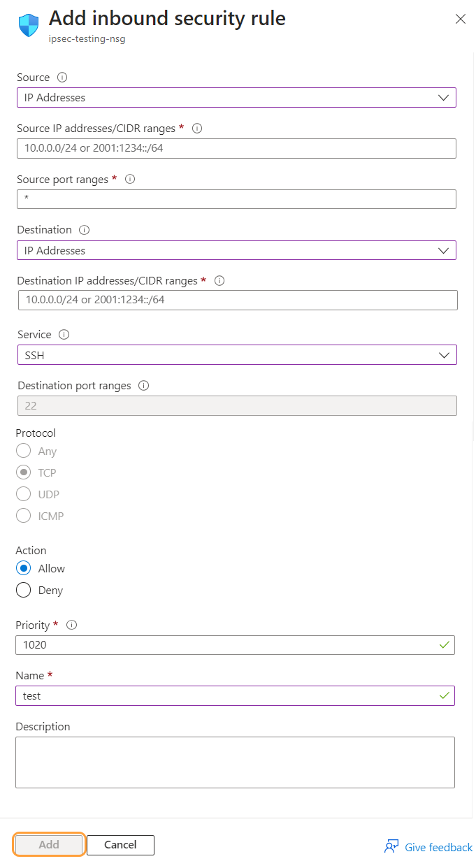Open the Priority info tooltip icon
This screenshot has height=868, width=476.
pos(71,625)
